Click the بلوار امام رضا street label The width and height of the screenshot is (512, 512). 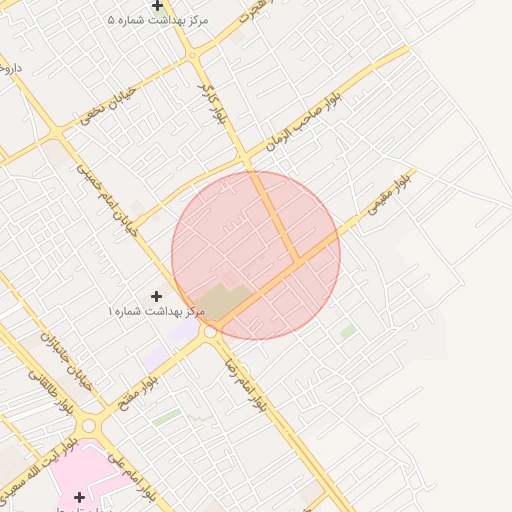(246, 385)
